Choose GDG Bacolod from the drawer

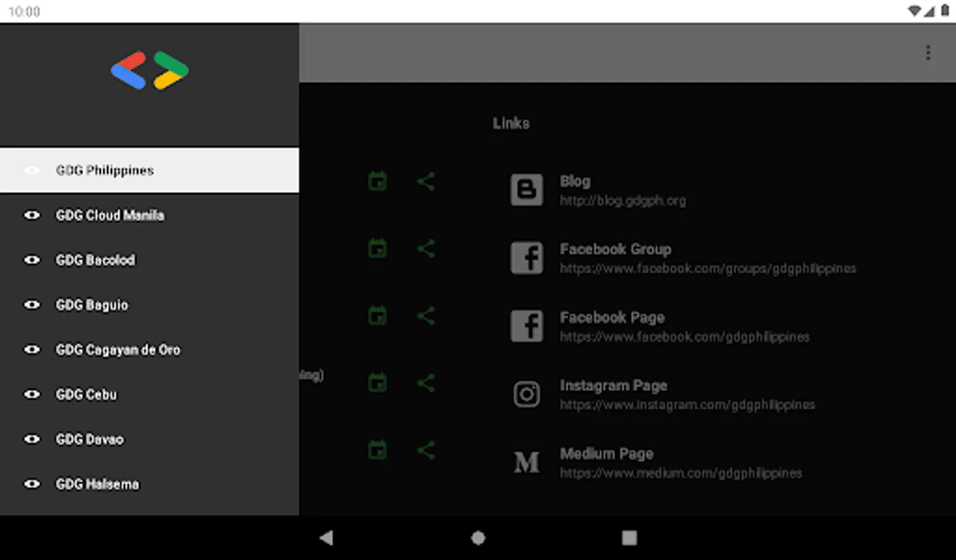(149, 260)
